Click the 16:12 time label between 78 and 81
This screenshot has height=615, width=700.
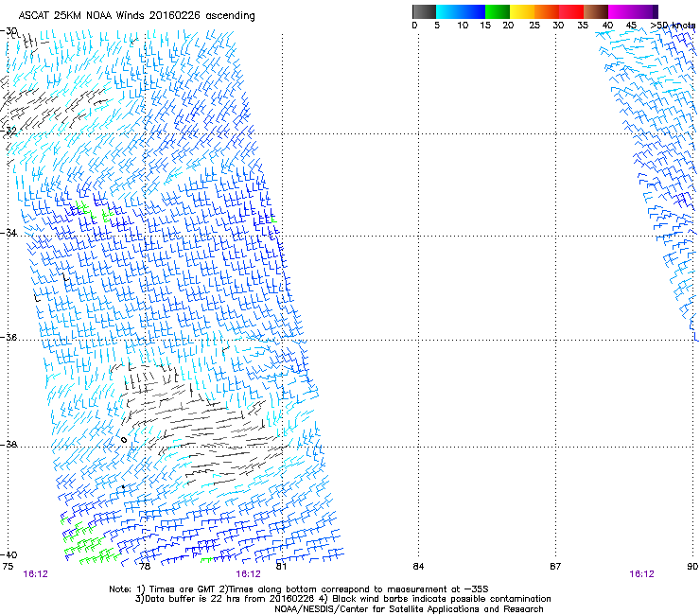[x=248, y=574]
